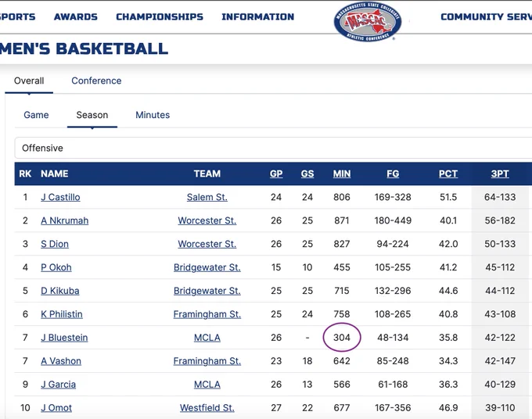Open J Castillo player page
532x419 pixels.
[x=60, y=197]
